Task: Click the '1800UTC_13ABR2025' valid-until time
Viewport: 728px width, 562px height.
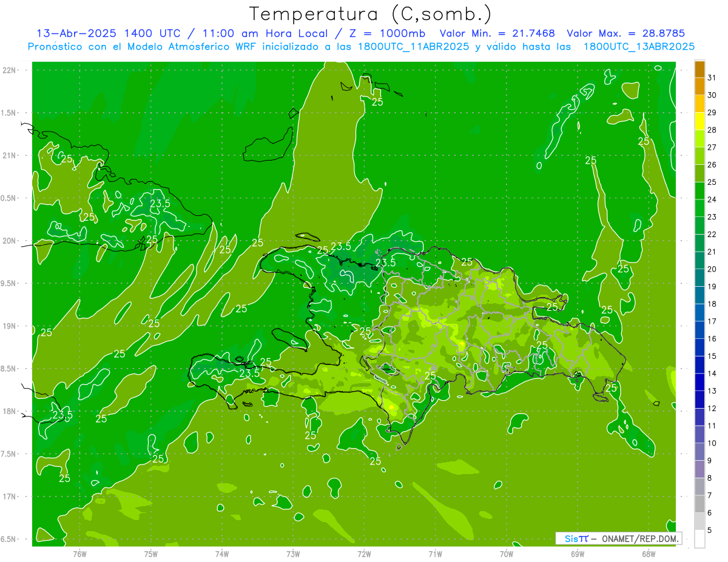Action: 639,47
